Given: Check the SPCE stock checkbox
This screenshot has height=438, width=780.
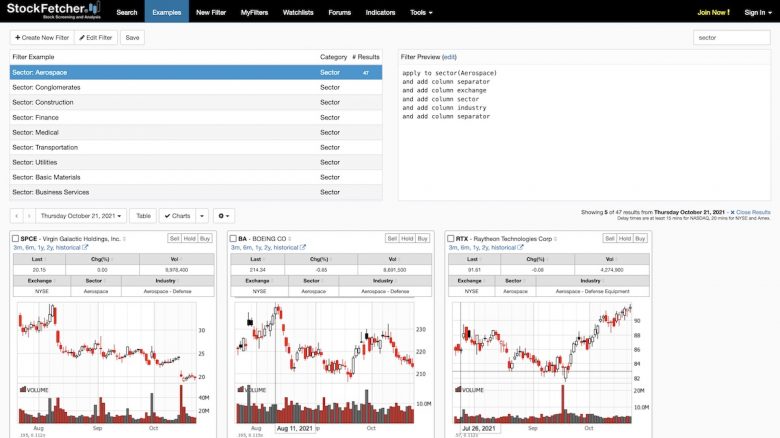Looking at the screenshot, I should click(x=15, y=239).
